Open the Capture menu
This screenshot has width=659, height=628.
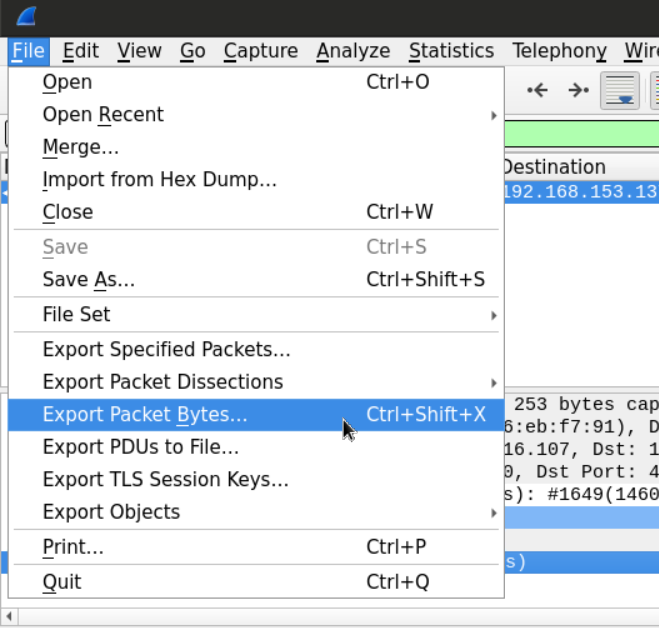[x=260, y=51]
